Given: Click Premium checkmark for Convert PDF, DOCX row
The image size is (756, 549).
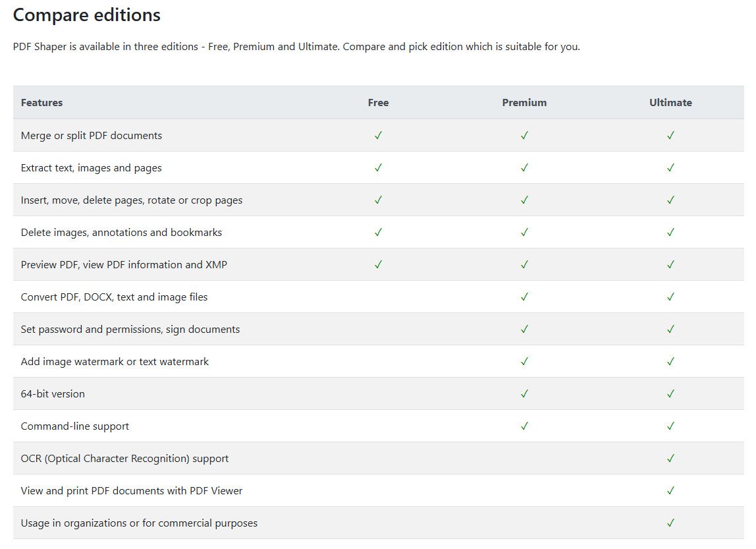Looking at the screenshot, I should (x=524, y=297).
